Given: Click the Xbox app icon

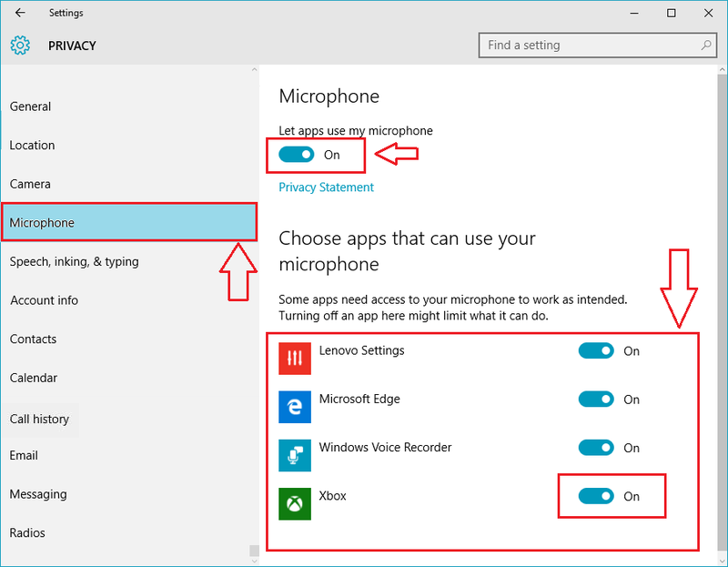Looking at the screenshot, I should pyautogui.click(x=295, y=504).
